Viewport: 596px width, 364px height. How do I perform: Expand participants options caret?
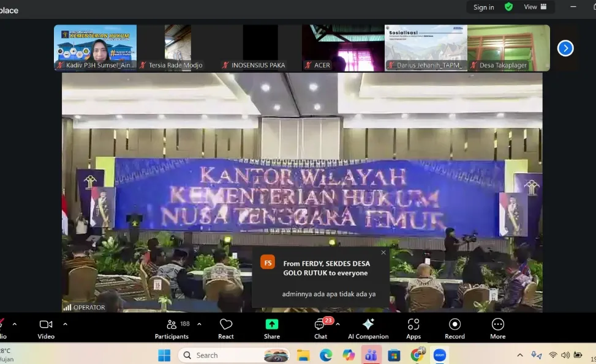click(x=199, y=324)
